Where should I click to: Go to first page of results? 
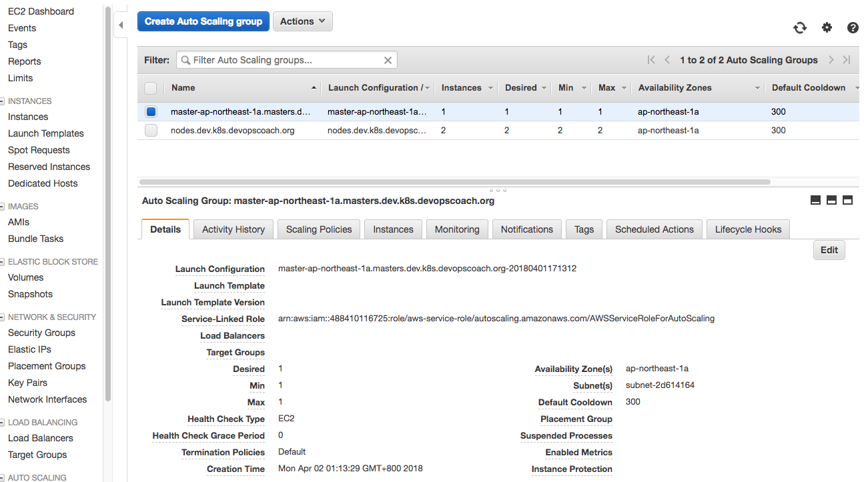651,60
